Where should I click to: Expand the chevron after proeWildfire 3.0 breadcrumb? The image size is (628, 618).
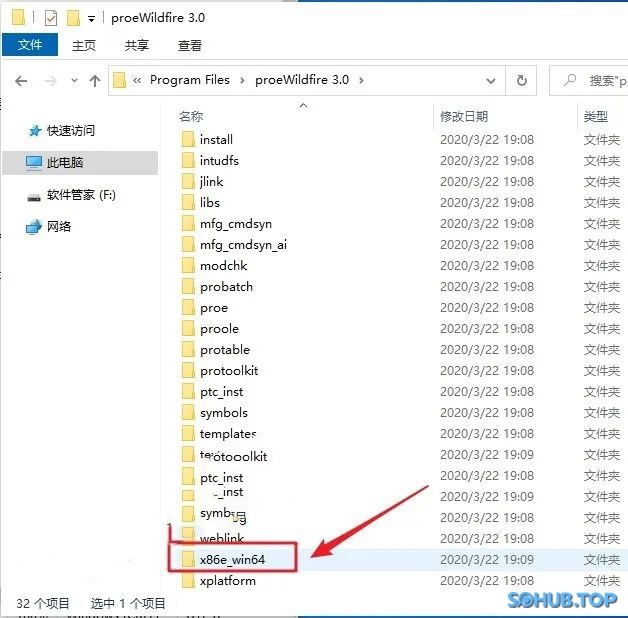click(x=361, y=80)
